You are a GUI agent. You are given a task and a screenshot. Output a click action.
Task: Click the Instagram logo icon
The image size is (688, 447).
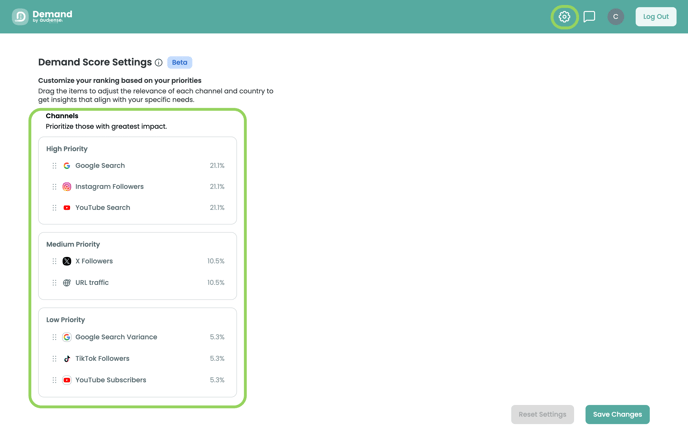click(x=67, y=187)
